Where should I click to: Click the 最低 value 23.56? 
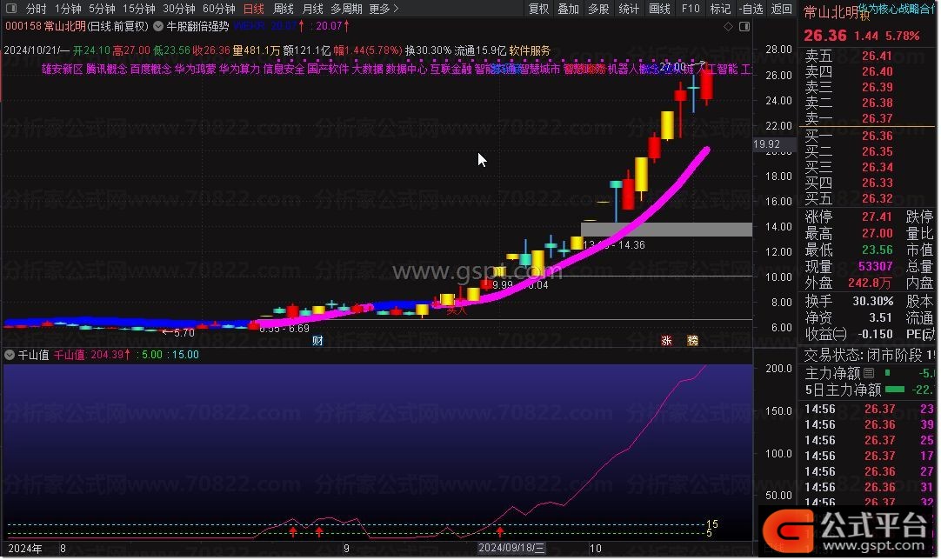[x=877, y=250]
